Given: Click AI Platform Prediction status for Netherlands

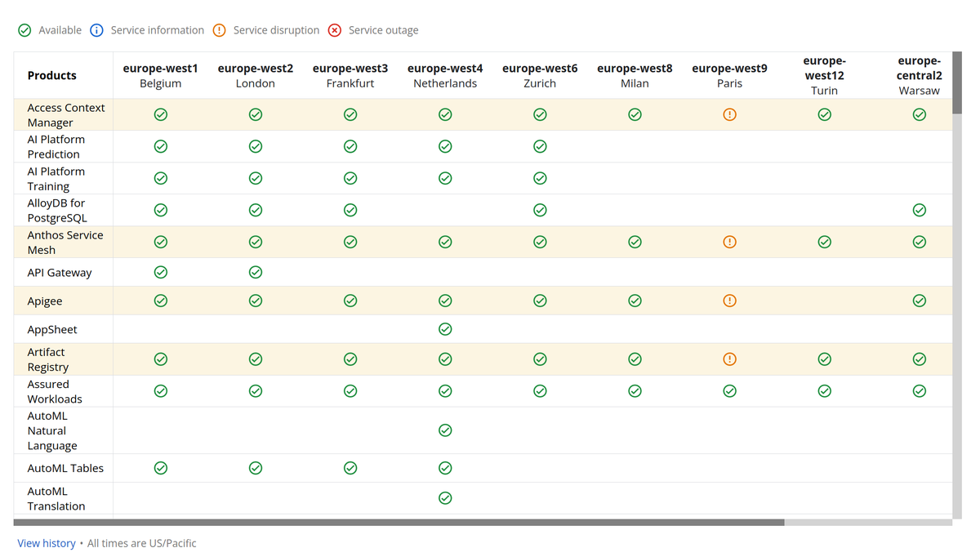Looking at the screenshot, I should pyautogui.click(x=445, y=146).
